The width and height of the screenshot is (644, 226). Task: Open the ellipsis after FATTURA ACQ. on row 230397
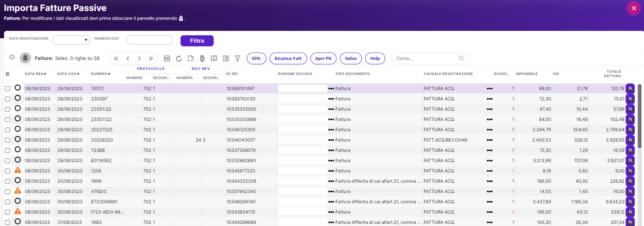[490, 99]
